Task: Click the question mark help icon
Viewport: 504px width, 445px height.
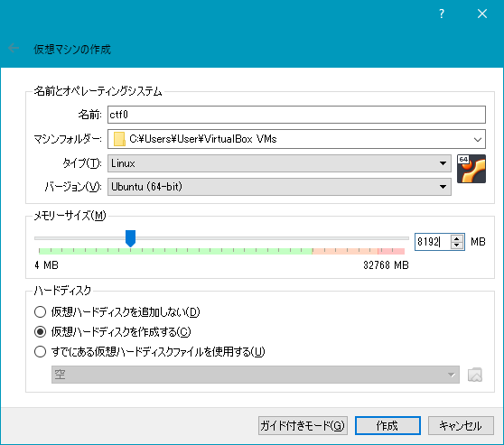Action: (442, 14)
